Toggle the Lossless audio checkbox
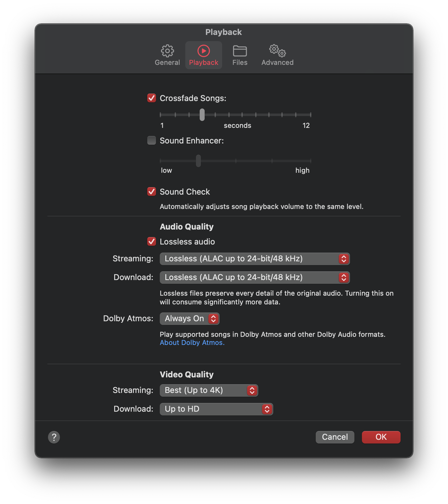 [x=152, y=241]
